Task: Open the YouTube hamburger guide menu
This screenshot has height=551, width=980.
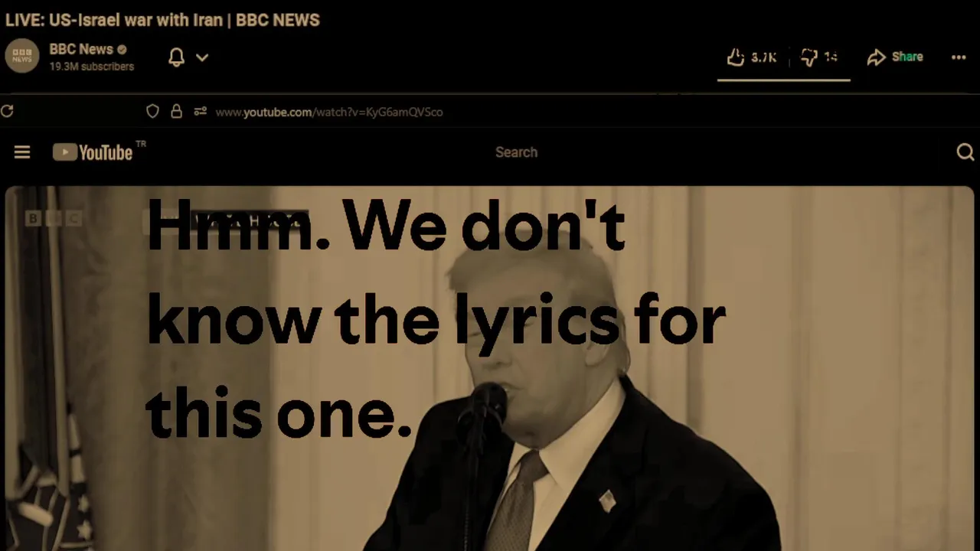Action: pyautogui.click(x=22, y=152)
